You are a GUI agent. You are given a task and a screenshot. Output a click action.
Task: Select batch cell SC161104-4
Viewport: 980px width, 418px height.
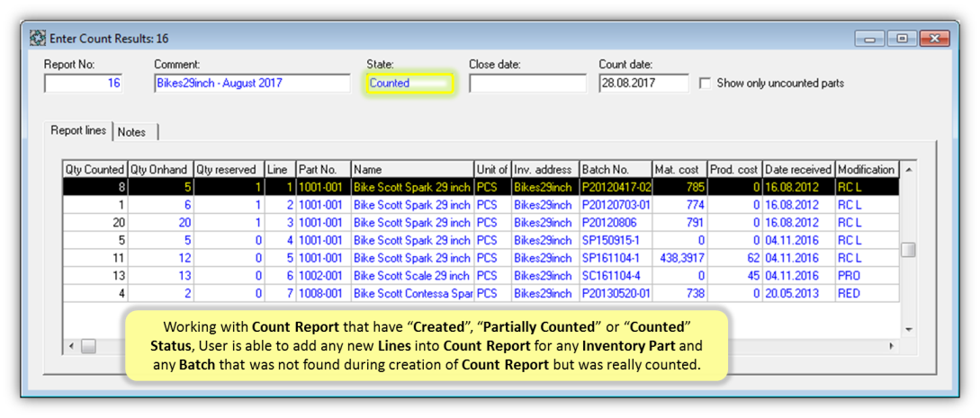point(616,276)
